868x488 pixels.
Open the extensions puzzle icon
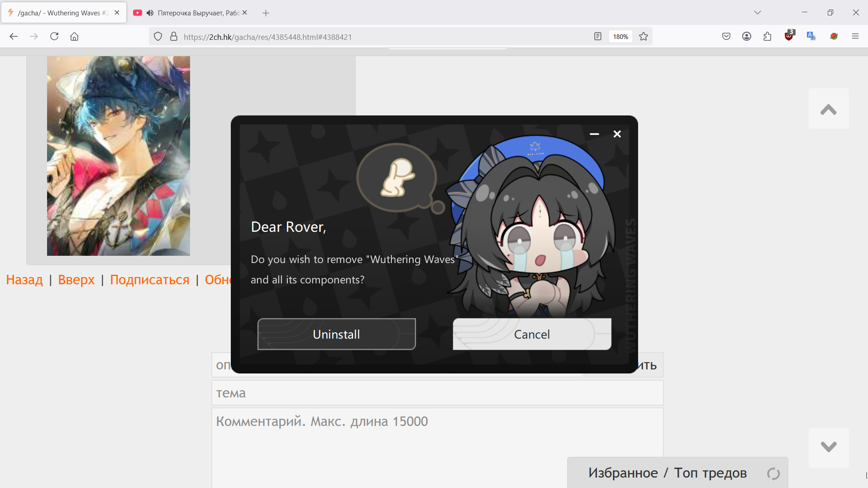pos(768,37)
